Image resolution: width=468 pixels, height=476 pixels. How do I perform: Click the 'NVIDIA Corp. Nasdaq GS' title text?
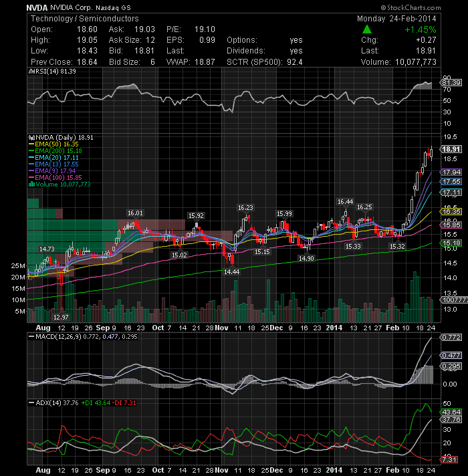(x=90, y=8)
